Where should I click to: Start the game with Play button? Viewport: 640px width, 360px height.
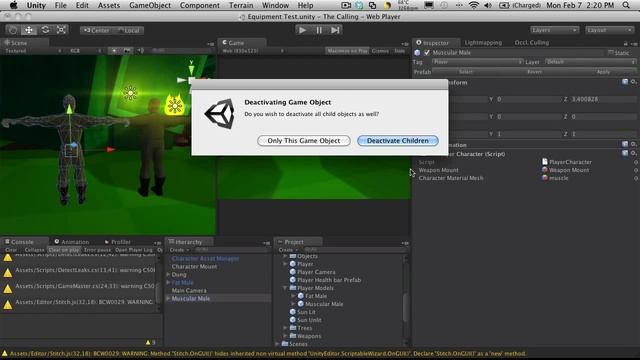pyautogui.click(x=302, y=30)
